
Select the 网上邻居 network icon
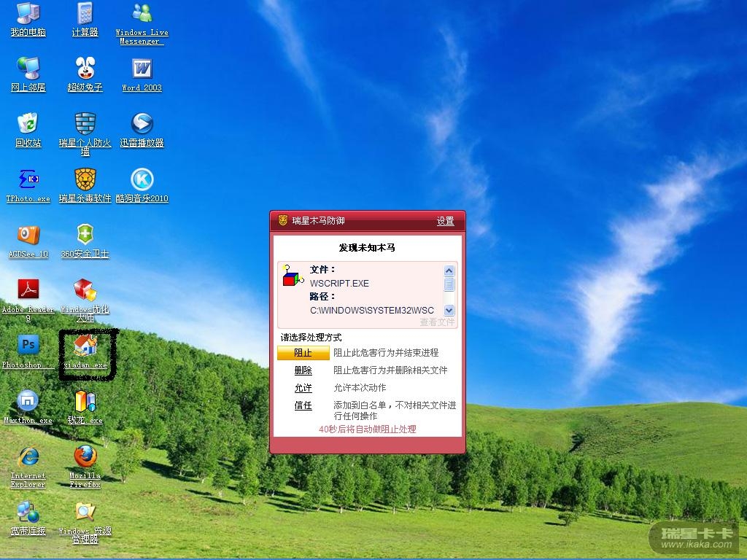[28, 74]
